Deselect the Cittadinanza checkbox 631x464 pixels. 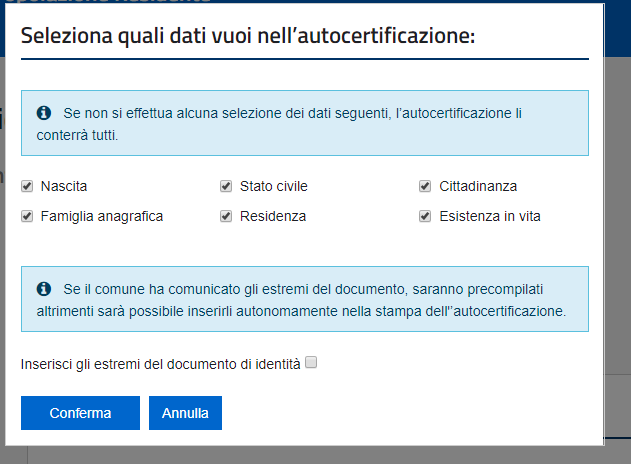425,186
